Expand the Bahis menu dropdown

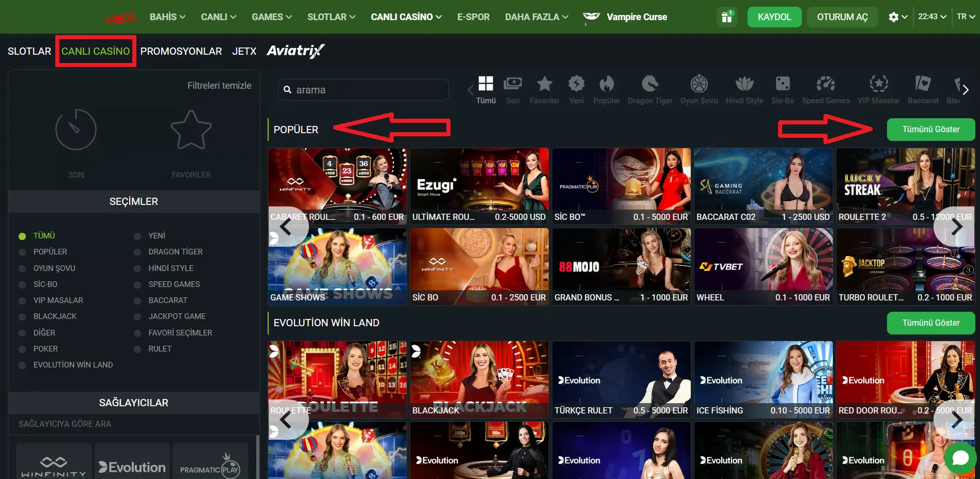(167, 17)
